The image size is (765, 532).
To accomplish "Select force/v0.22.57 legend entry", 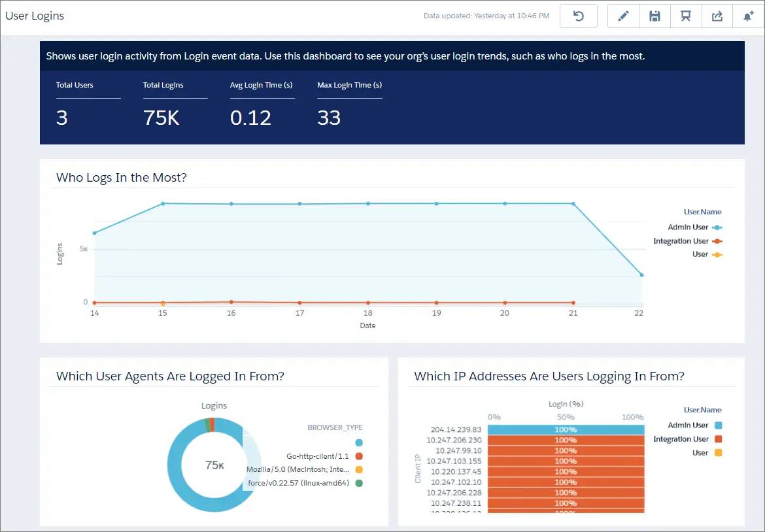I will 305,483.
